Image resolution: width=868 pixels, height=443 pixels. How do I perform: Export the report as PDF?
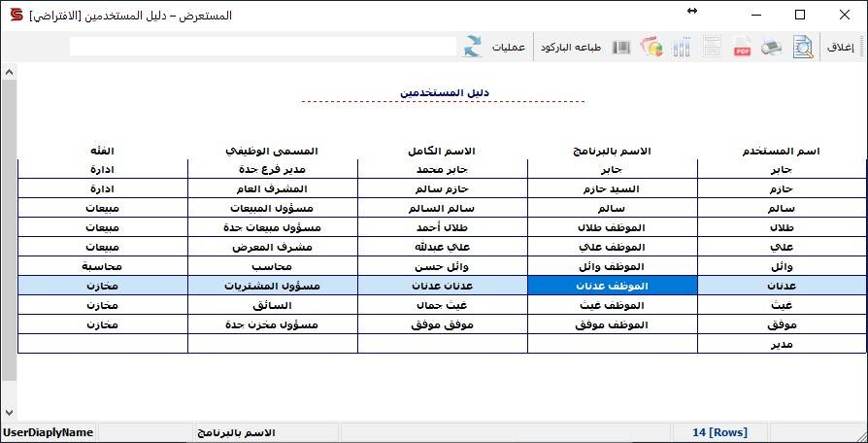coord(742,47)
